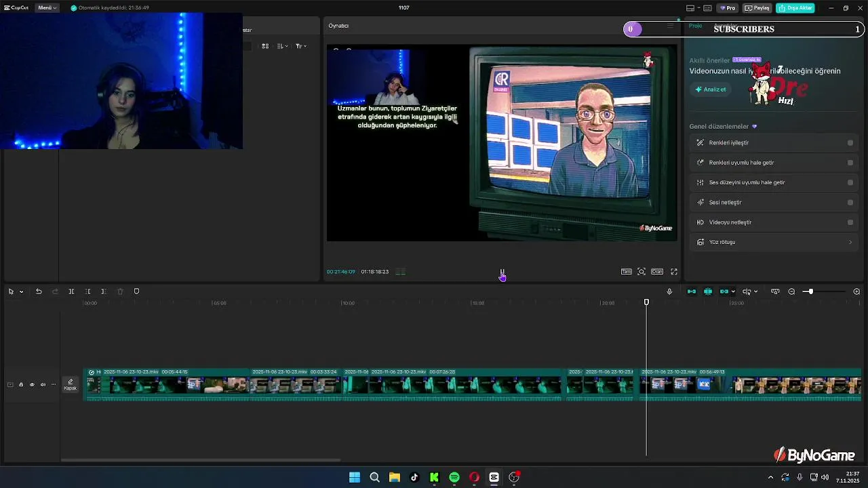
Task: Choose the pointer select tool
Action: (x=11, y=291)
